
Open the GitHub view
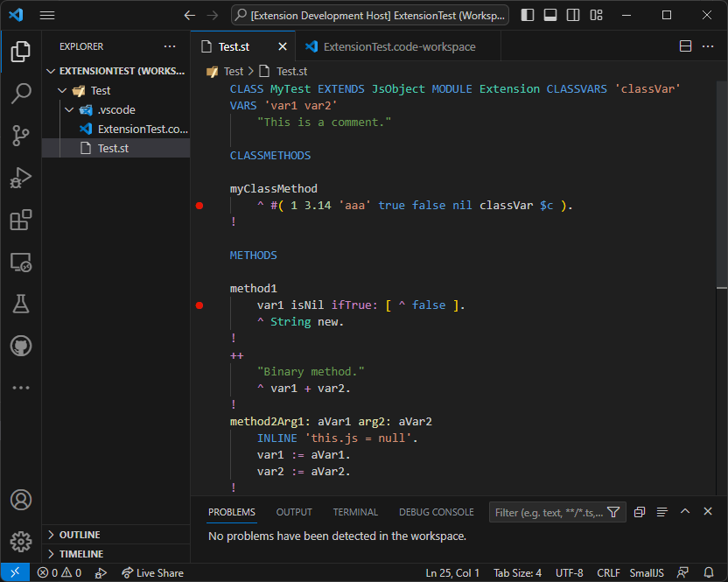tap(21, 346)
